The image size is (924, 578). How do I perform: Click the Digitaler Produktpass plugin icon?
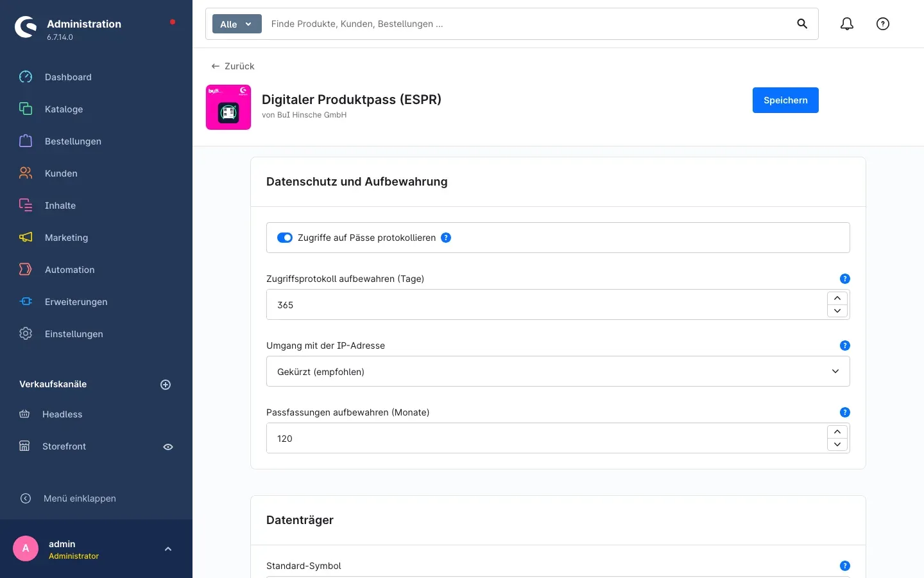coord(228,107)
